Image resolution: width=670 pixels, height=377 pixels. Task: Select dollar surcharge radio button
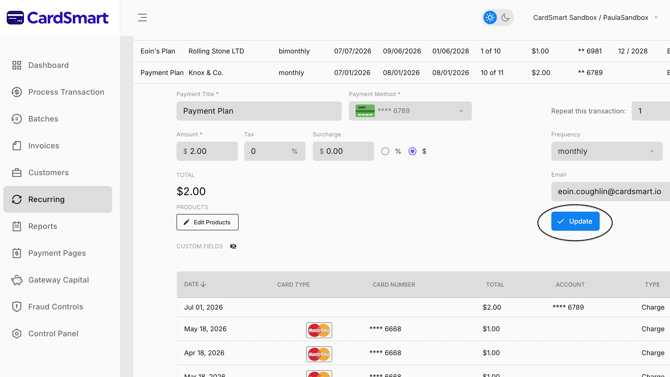pyautogui.click(x=412, y=151)
